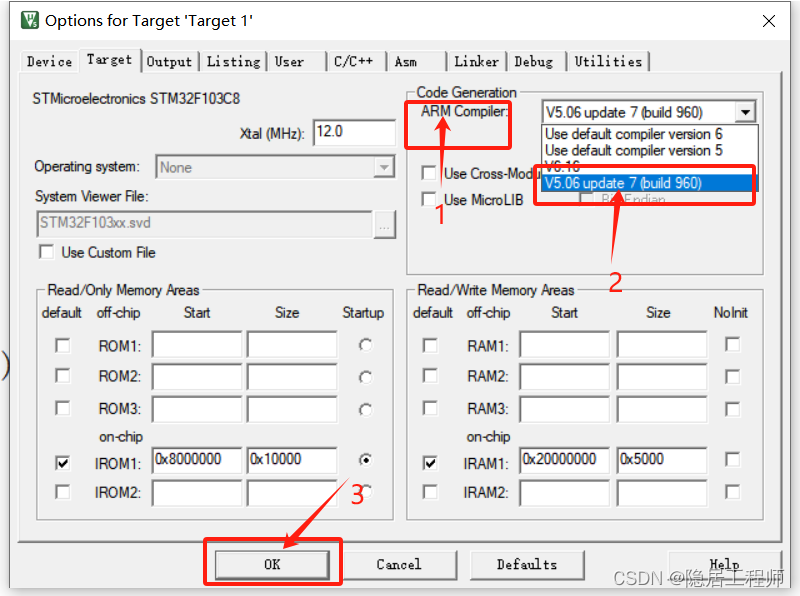Click the RAM1 Start field
The width and height of the screenshot is (800, 596).
[x=564, y=344]
